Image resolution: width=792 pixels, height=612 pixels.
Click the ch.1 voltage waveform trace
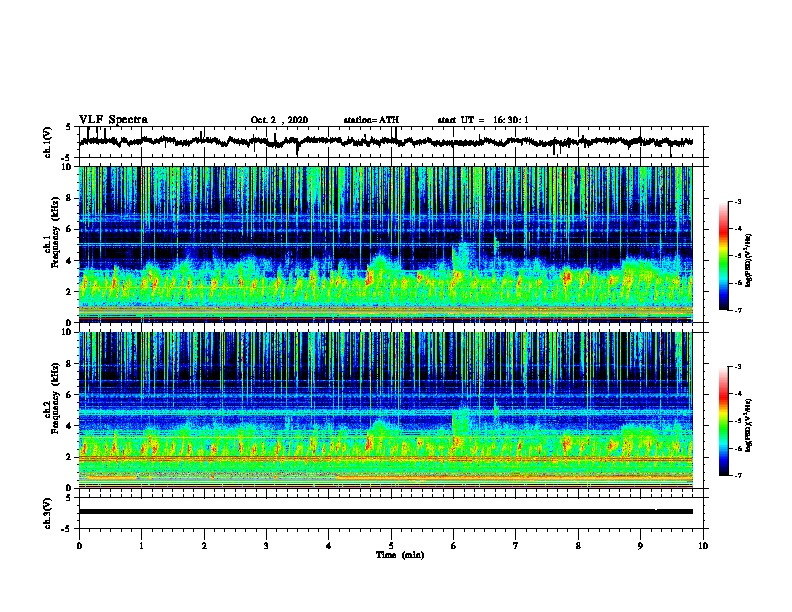pos(385,142)
